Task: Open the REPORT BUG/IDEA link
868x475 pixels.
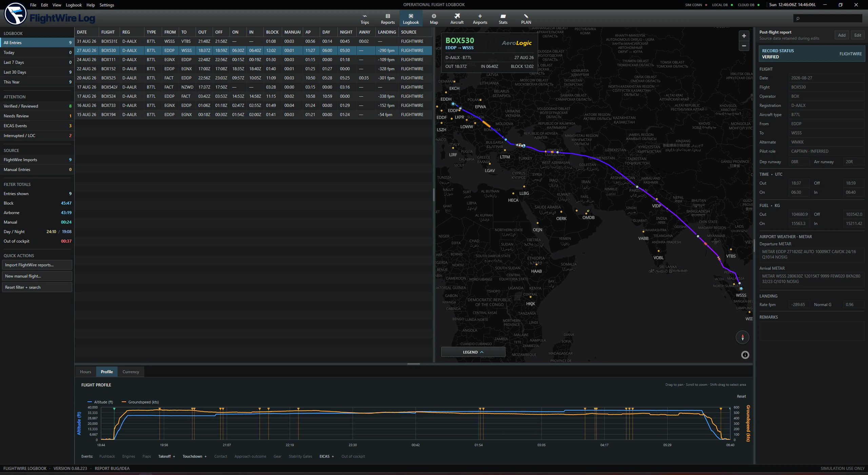Action: 112,469
